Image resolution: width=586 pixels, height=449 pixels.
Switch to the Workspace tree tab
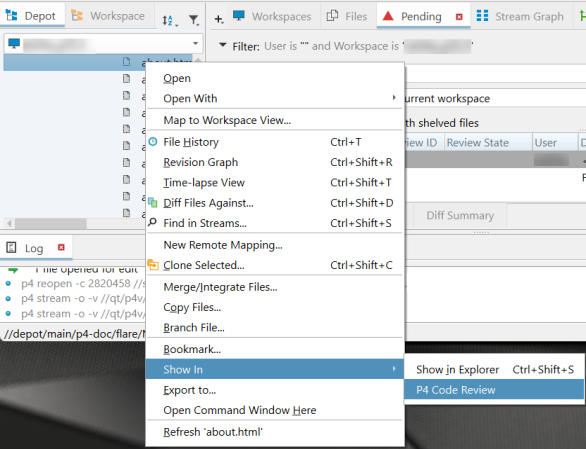pos(108,16)
